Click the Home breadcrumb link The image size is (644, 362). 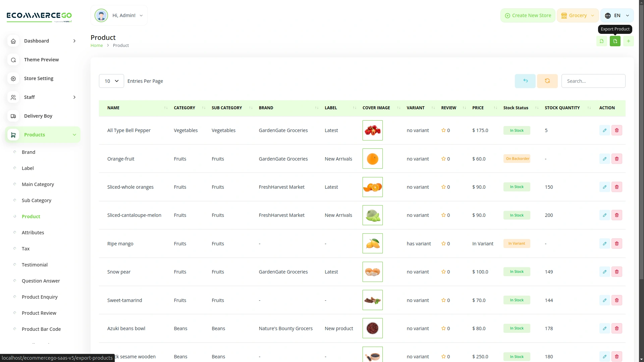coord(97,46)
